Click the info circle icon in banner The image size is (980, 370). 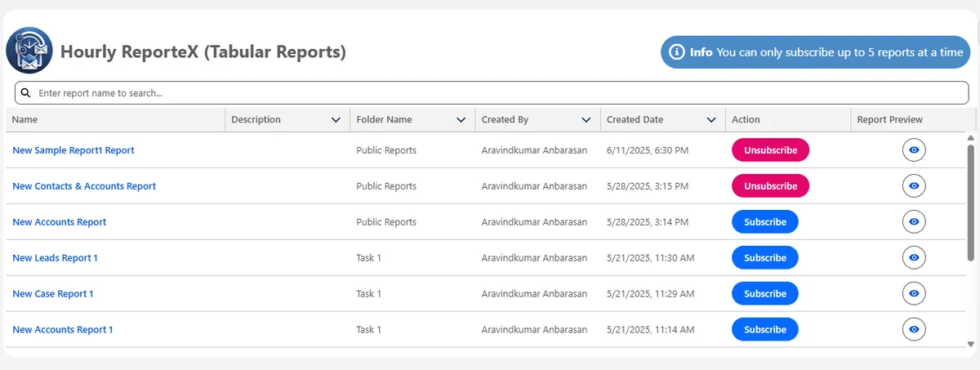pos(676,52)
